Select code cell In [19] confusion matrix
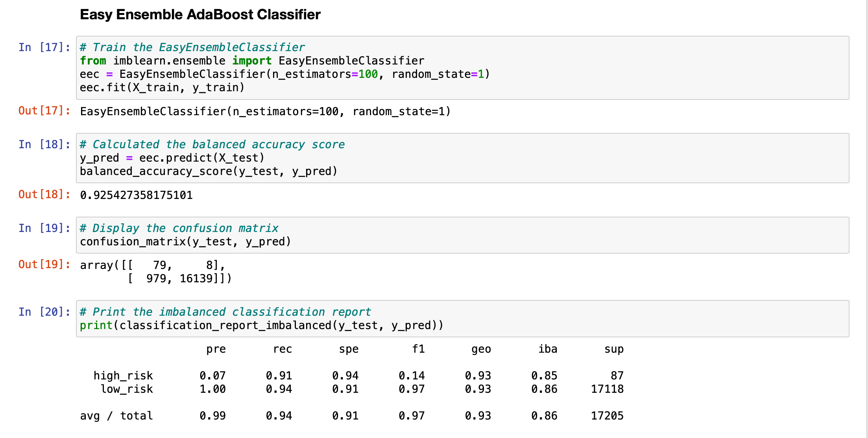Screen dimensions: 868x438 pyautogui.click(x=462, y=235)
